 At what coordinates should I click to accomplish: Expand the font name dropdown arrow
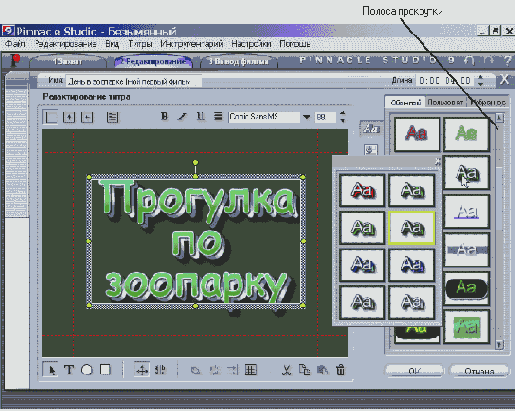pyautogui.click(x=306, y=117)
